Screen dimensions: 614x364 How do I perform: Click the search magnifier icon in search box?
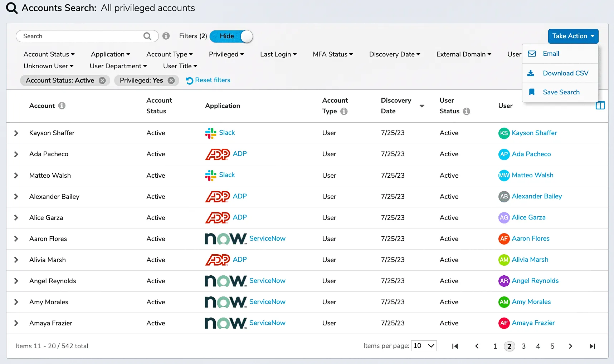(x=147, y=36)
